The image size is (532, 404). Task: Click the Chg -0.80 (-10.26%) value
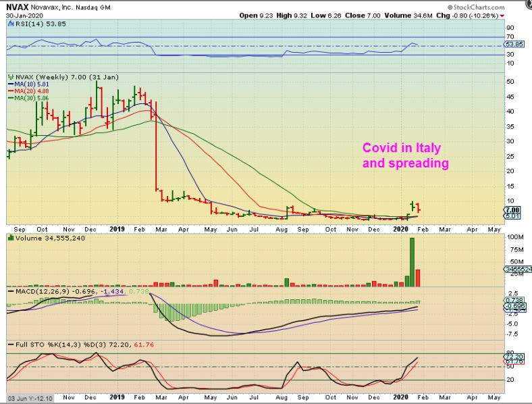pos(467,16)
